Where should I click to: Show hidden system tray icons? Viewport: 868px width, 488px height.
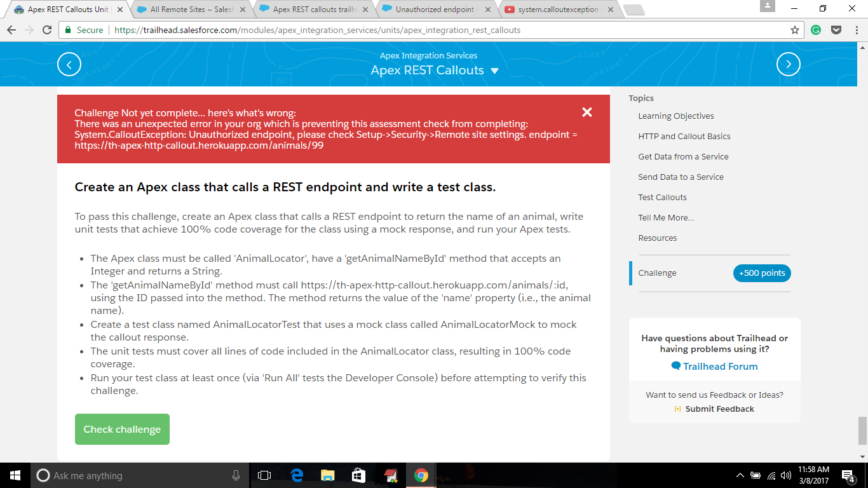[740, 475]
